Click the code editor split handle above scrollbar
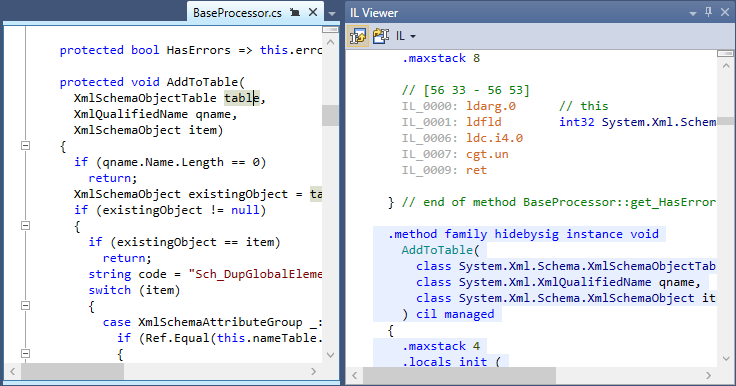 click(330, 30)
